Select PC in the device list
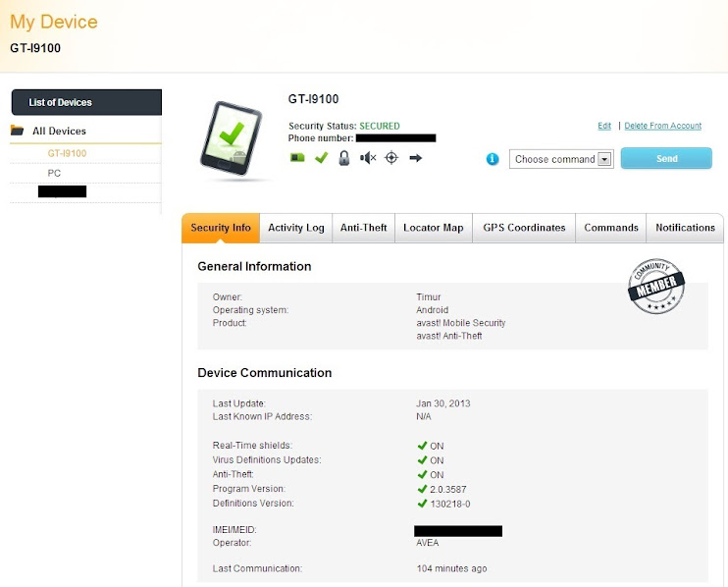Screen dimensions: 728x587 [x=54, y=173]
